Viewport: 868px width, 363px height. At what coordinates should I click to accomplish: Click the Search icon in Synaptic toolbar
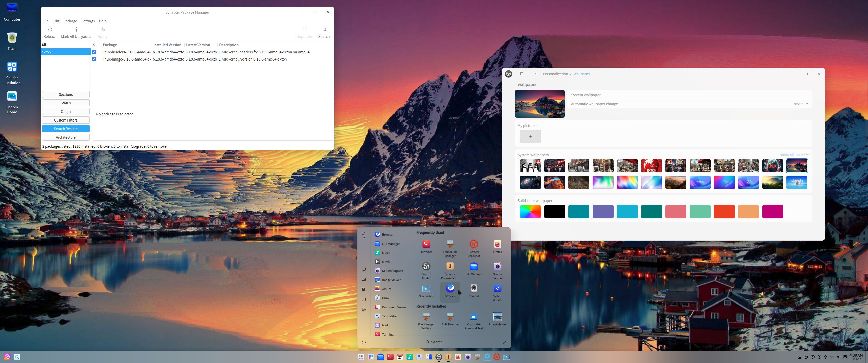click(x=324, y=30)
